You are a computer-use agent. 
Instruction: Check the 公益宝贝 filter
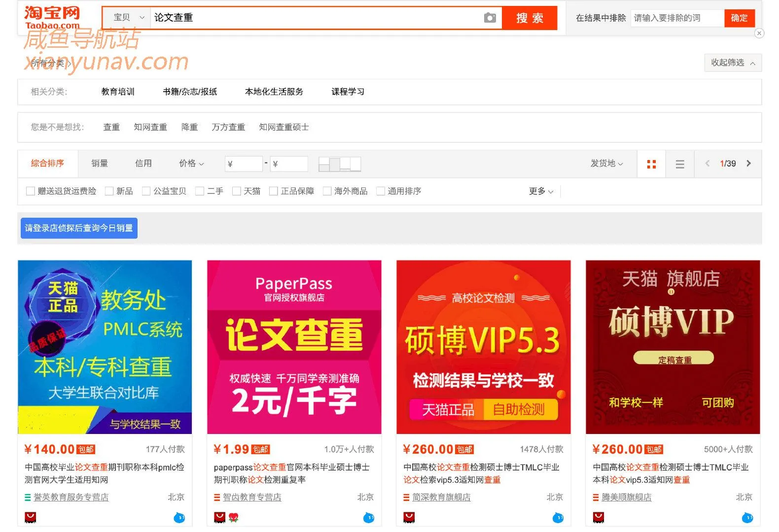point(146,191)
